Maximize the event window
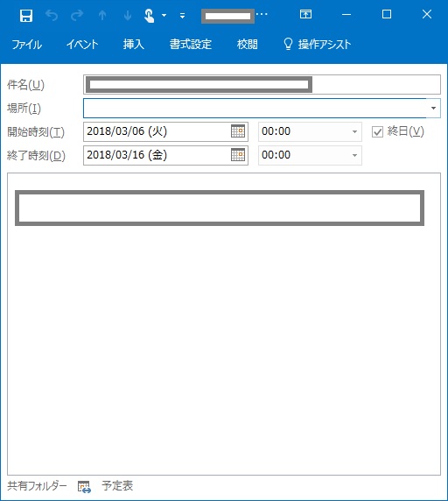Viewport: 448px width, 501px height. (x=387, y=14)
